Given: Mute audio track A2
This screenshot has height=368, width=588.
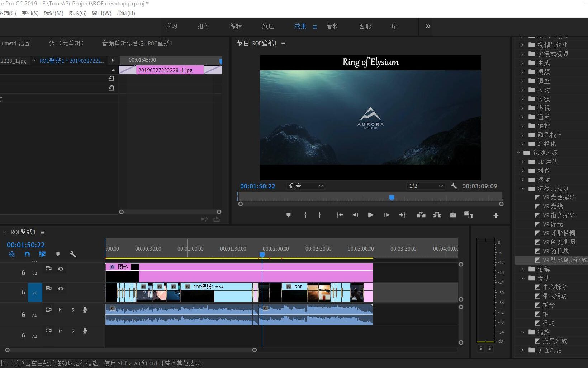Looking at the screenshot, I should coord(61,331).
